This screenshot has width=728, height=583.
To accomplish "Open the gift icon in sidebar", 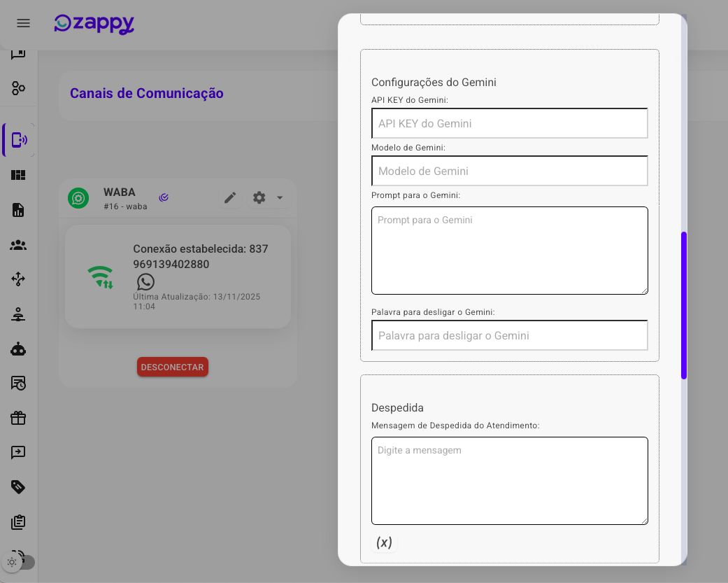I will (18, 418).
